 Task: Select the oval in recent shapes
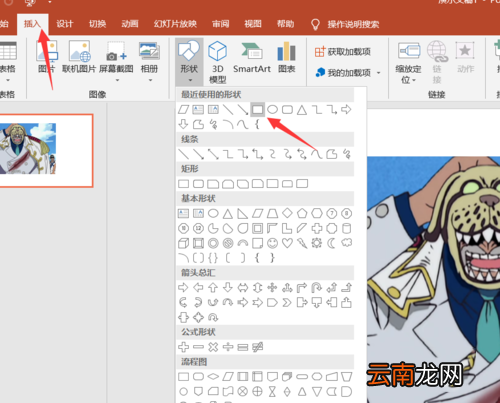click(x=272, y=110)
